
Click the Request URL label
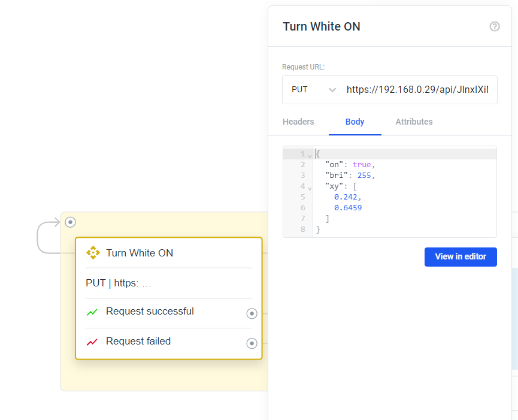coord(303,67)
